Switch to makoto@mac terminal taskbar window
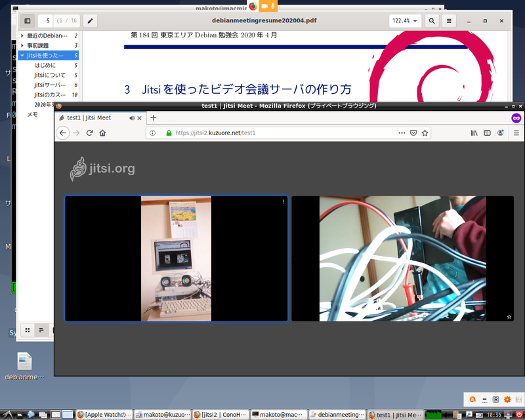This screenshot has height=420, width=525. point(279,415)
